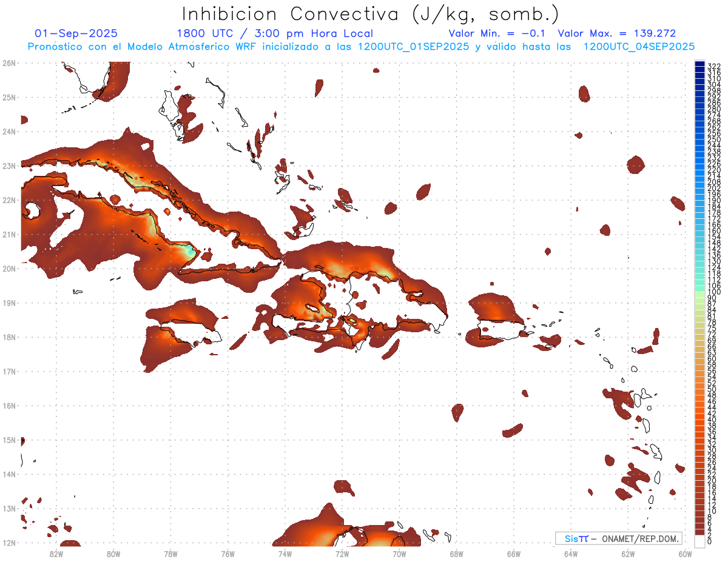This screenshot has width=728, height=562.
Task: Click the legend value '40'
Action: click(x=712, y=420)
